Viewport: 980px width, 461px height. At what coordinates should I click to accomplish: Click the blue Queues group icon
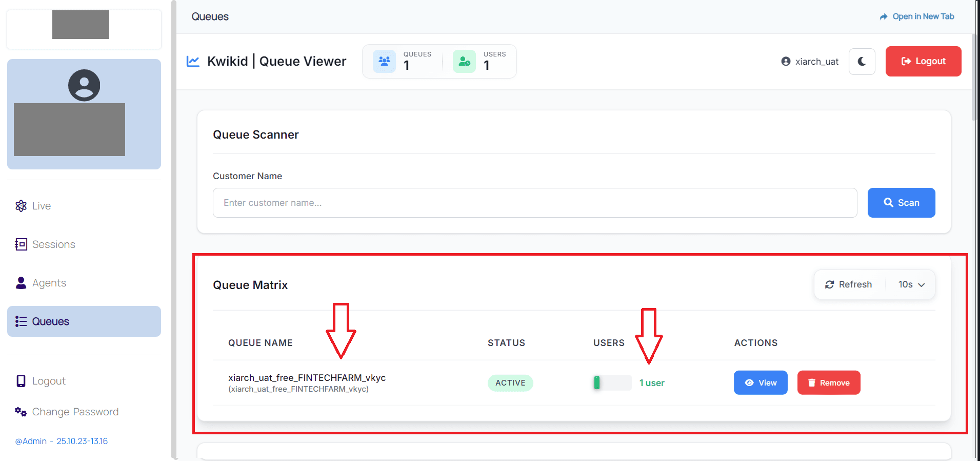tap(384, 62)
